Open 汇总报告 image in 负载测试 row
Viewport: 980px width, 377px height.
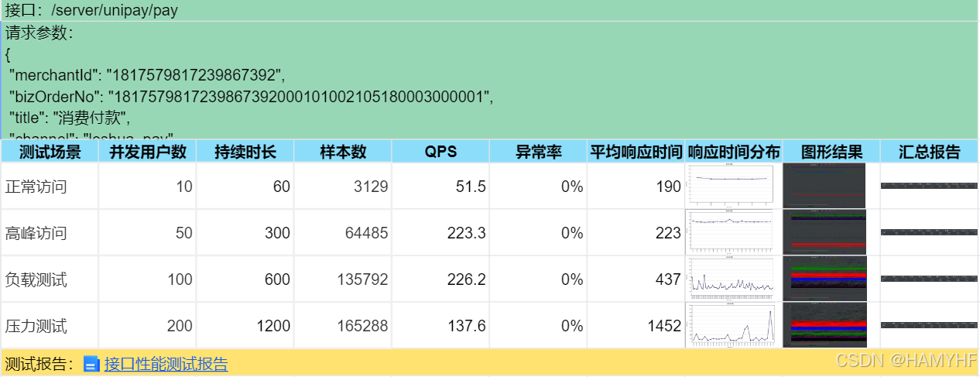coord(929,279)
